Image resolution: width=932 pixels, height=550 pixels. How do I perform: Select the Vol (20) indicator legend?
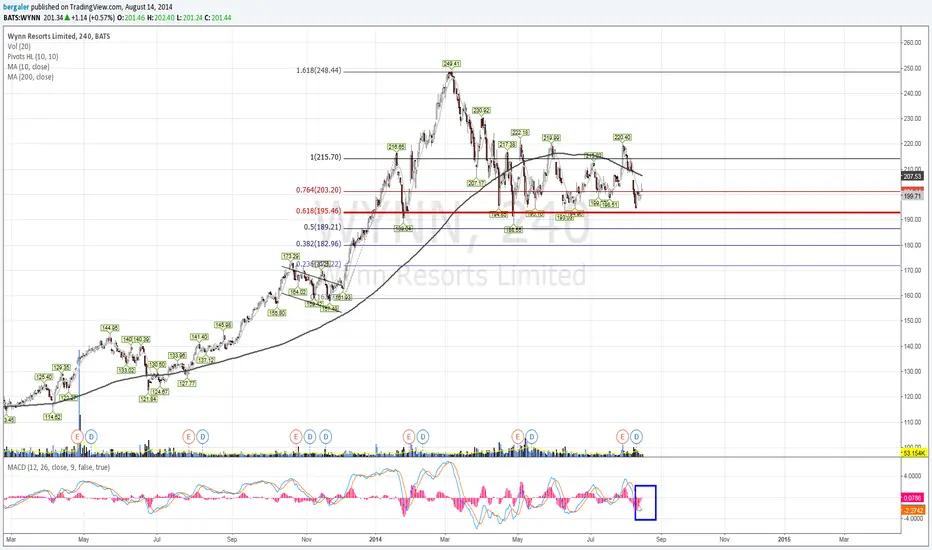[19, 46]
